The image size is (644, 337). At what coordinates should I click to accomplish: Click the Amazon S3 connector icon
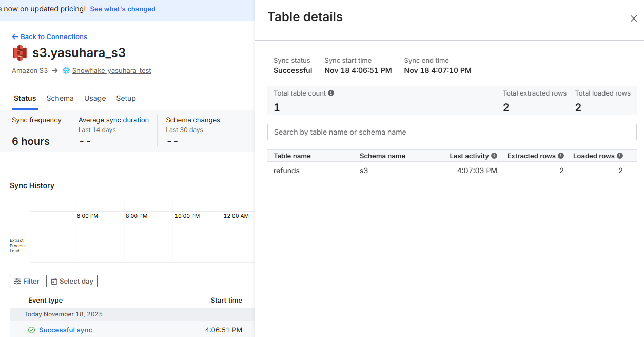point(19,53)
